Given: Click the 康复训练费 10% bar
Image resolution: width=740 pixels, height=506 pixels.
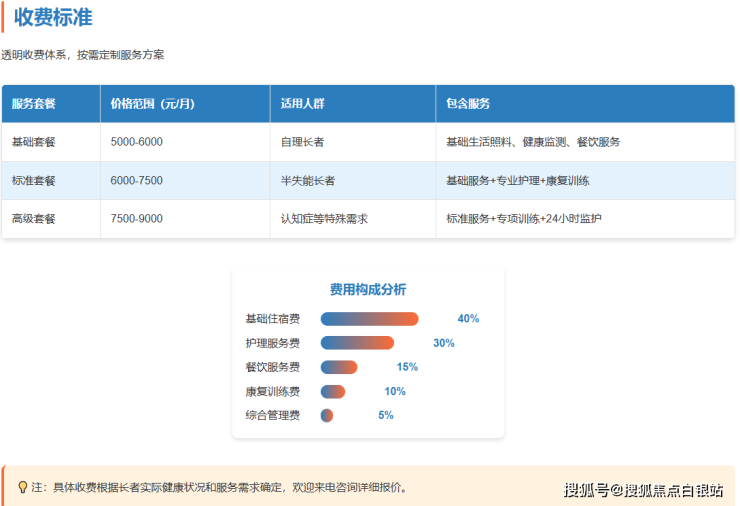Looking at the screenshot, I should tap(333, 391).
